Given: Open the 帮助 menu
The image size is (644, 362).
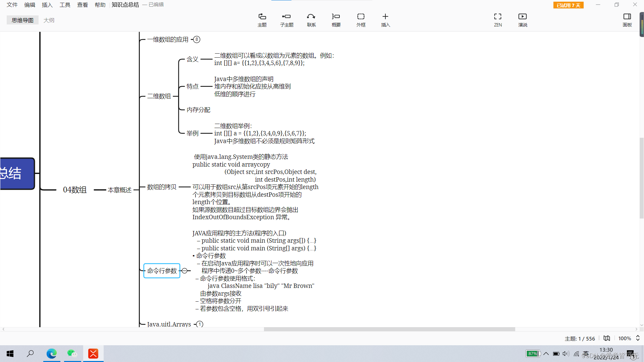Looking at the screenshot, I should click(x=100, y=5).
